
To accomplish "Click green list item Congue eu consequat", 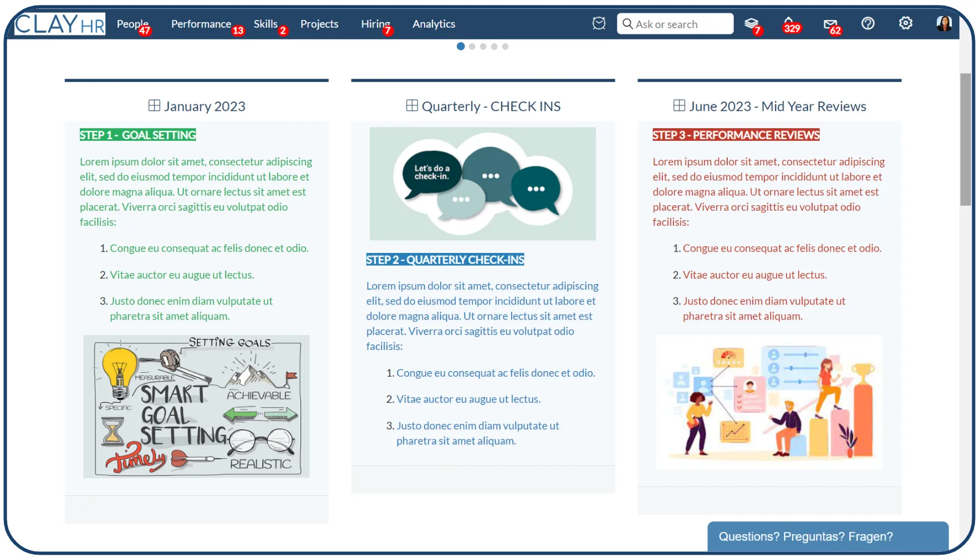I will tap(209, 248).
